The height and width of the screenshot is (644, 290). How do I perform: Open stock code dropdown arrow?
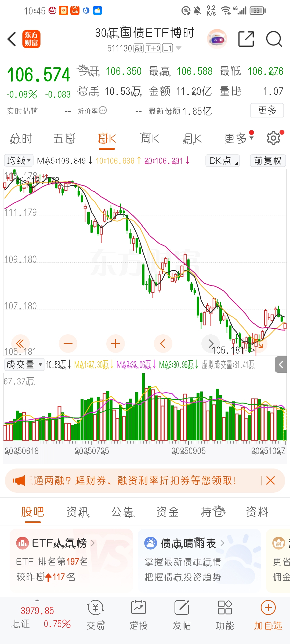click(178, 48)
